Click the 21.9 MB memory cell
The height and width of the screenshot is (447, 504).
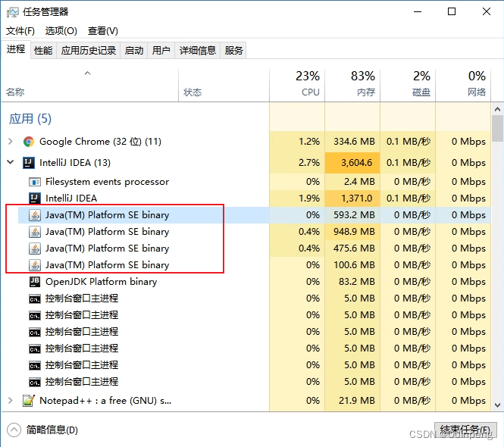click(x=352, y=401)
